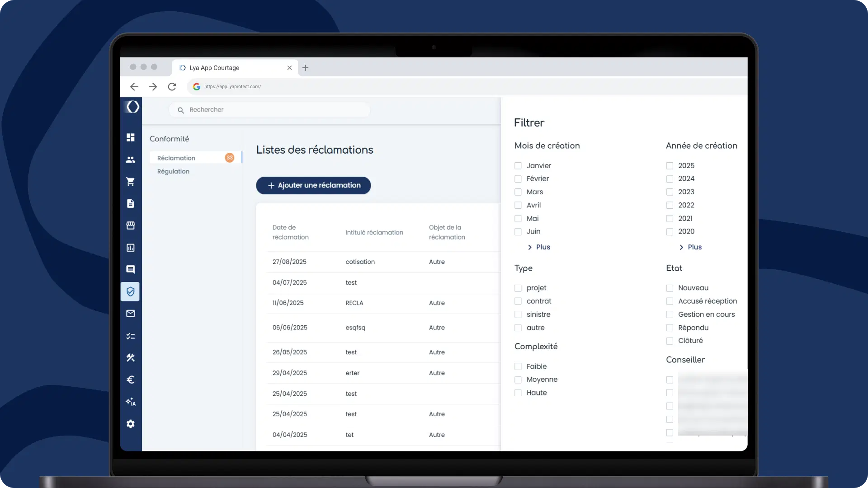Check the Mars month filter
Image resolution: width=868 pixels, height=488 pixels.
[518, 192]
